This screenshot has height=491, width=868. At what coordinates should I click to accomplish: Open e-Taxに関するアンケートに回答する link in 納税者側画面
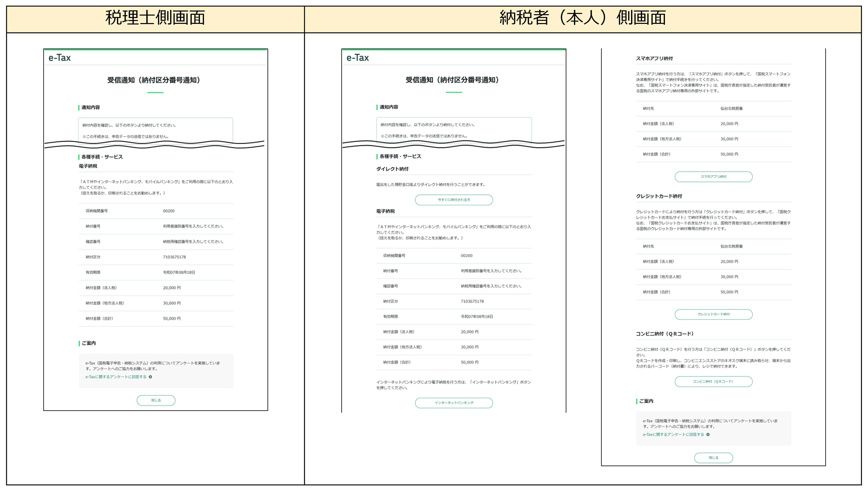pos(673,435)
